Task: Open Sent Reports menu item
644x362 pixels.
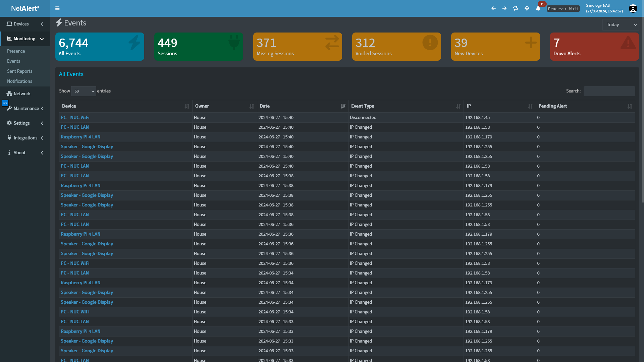Action: tap(20, 71)
